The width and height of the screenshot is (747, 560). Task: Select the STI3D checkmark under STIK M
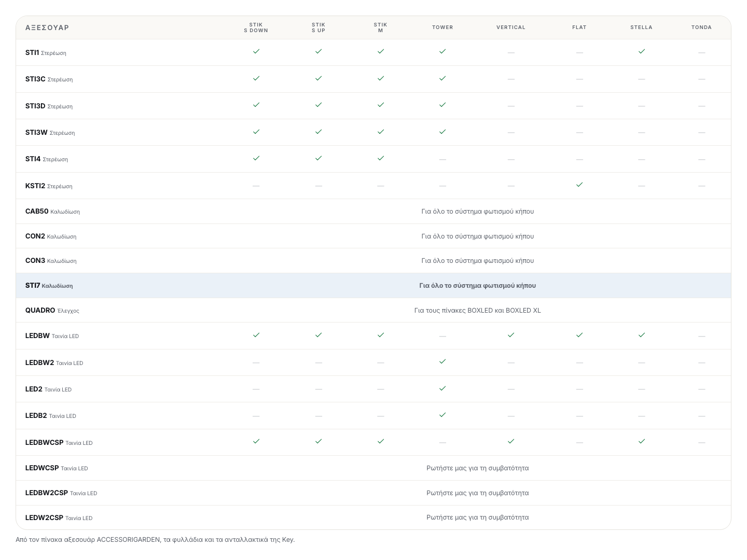click(x=381, y=105)
